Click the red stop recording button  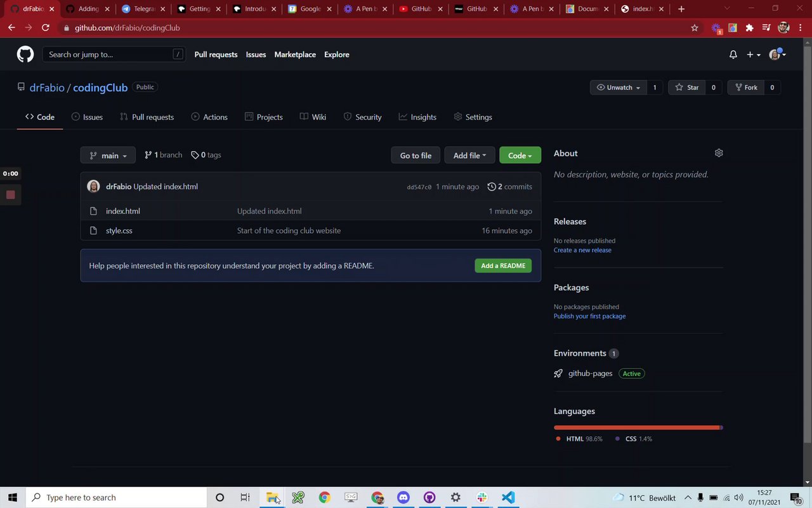click(x=10, y=195)
